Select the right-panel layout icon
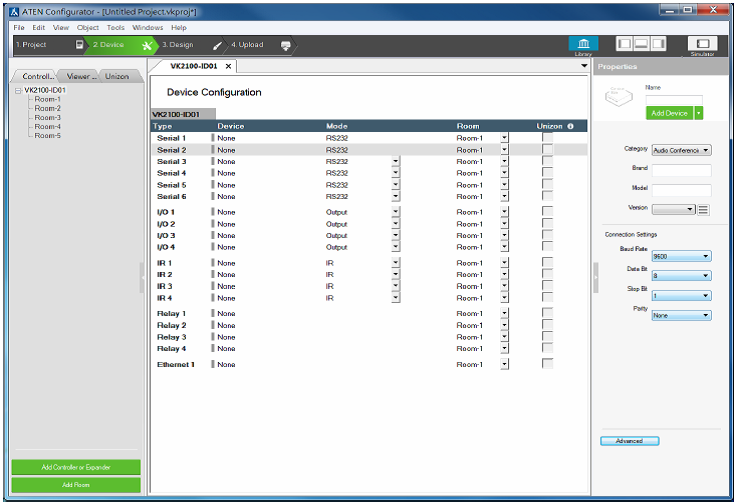Image resolution: width=736 pixels, height=504 pixels. 658,44
